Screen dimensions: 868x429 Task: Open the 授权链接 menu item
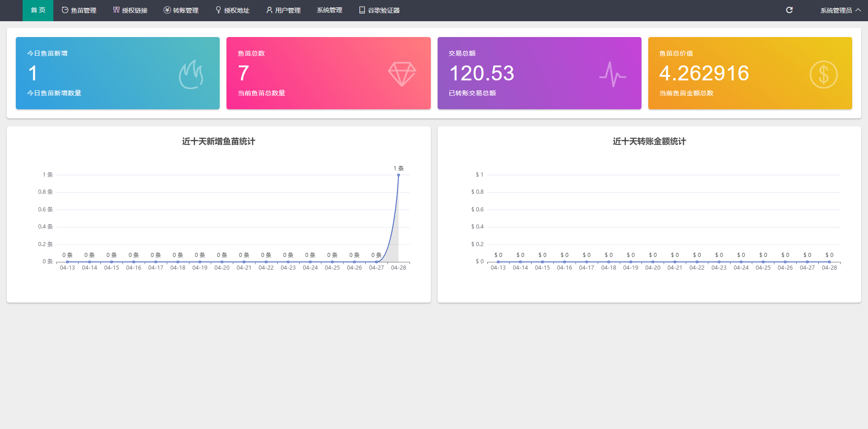click(130, 10)
